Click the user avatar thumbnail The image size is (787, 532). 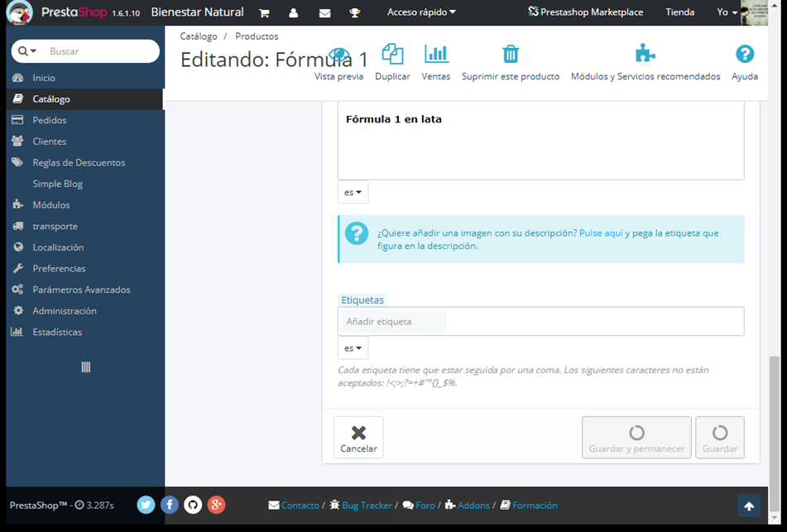tap(754, 12)
